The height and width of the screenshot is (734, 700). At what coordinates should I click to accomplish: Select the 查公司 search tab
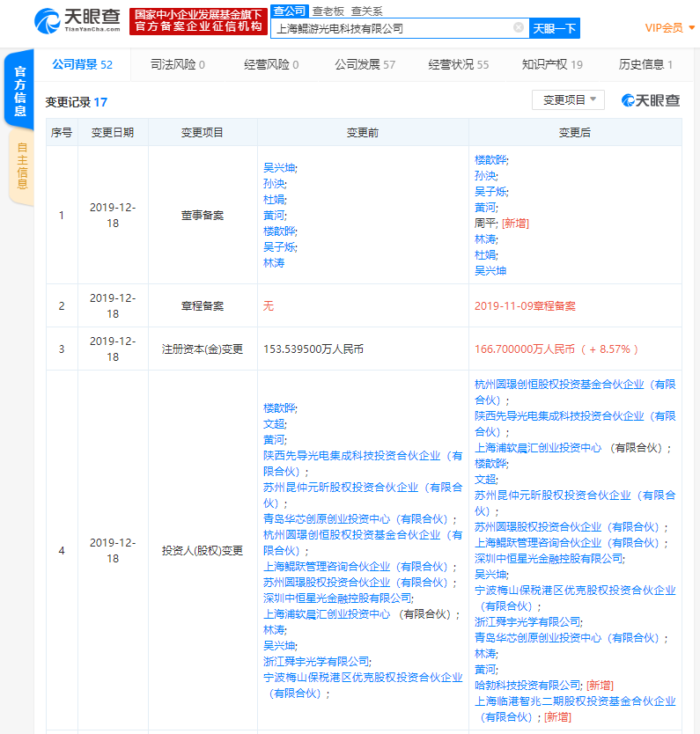click(x=289, y=11)
